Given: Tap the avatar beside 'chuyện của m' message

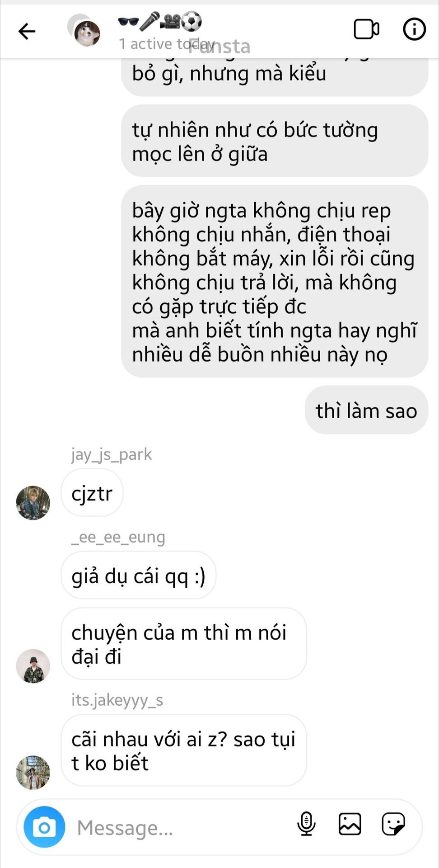Looking at the screenshot, I should (x=33, y=666).
